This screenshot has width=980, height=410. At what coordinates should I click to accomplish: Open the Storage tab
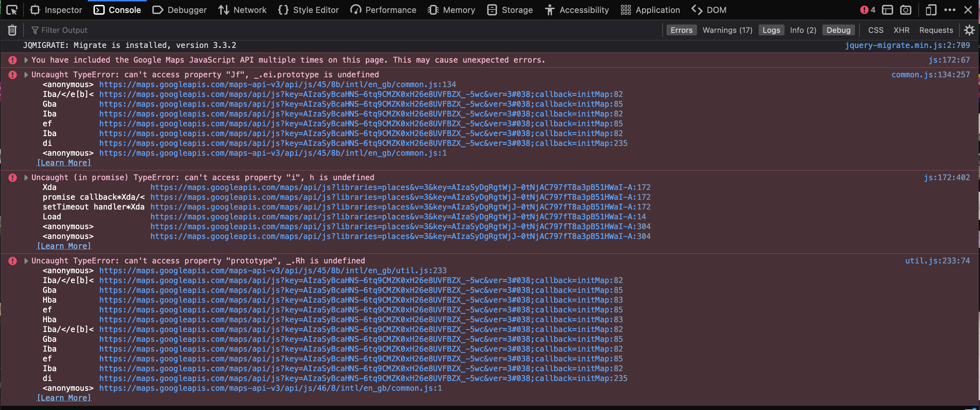point(509,10)
